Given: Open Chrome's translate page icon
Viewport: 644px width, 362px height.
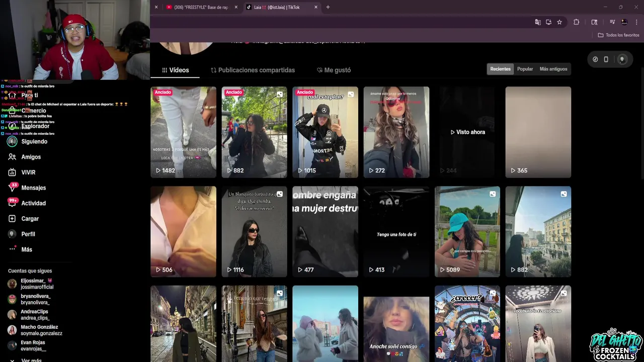Looking at the screenshot, I should (538, 22).
